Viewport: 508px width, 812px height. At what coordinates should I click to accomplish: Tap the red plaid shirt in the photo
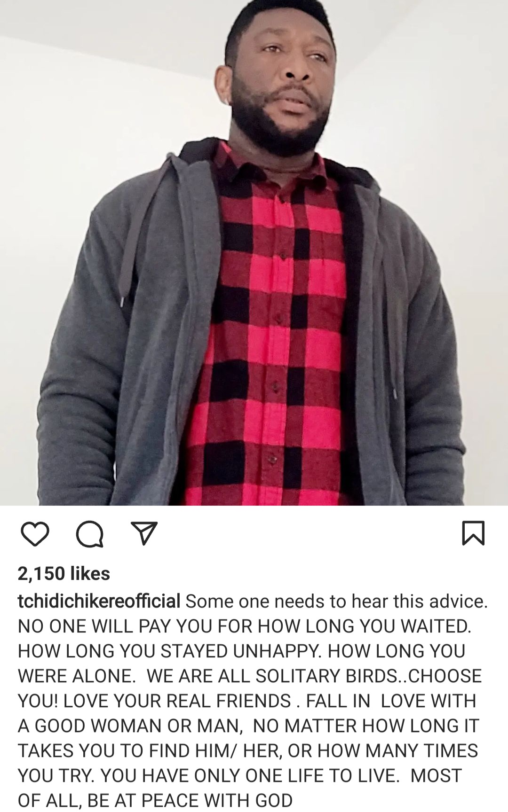coord(278,329)
